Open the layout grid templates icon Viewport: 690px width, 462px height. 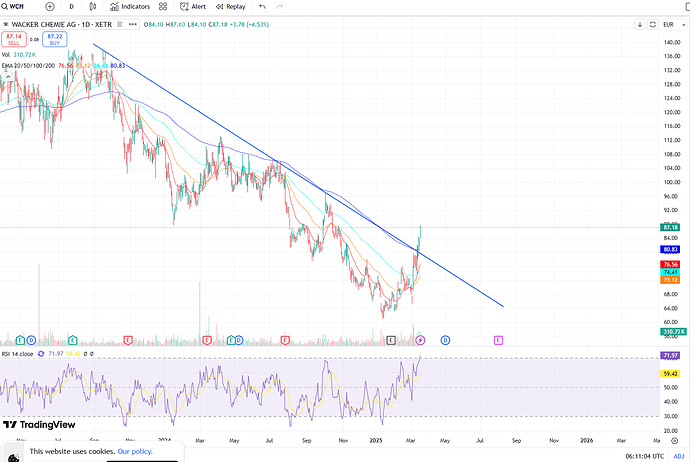point(163,7)
